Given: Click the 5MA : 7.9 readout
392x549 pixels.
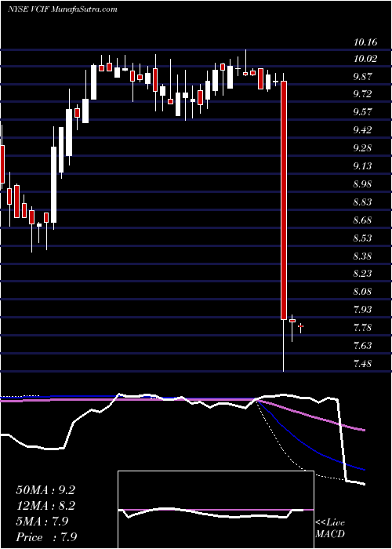Looking at the screenshot, I should point(42,522).
